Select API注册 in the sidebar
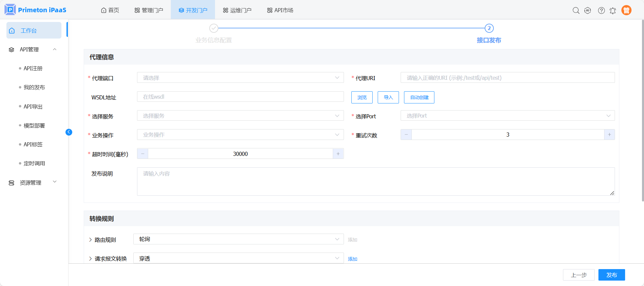644x286 pixels. pyautogui.click(x=33, y=68)
